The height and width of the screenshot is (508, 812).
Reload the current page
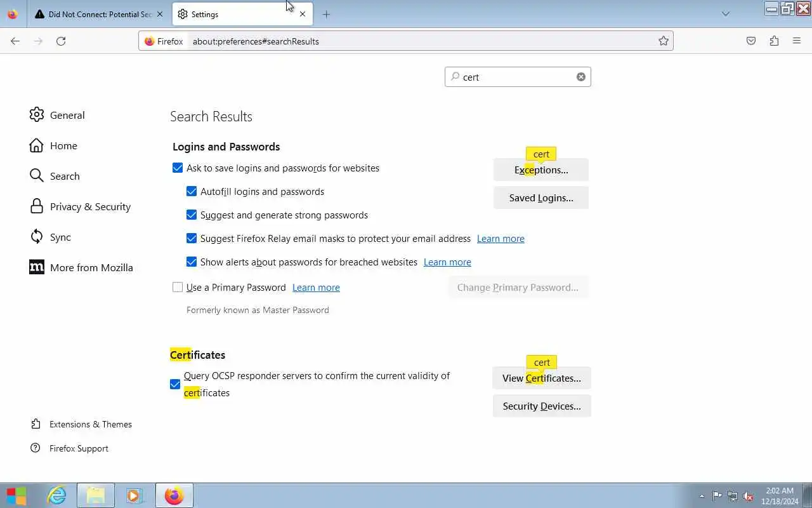coord(61,41)
